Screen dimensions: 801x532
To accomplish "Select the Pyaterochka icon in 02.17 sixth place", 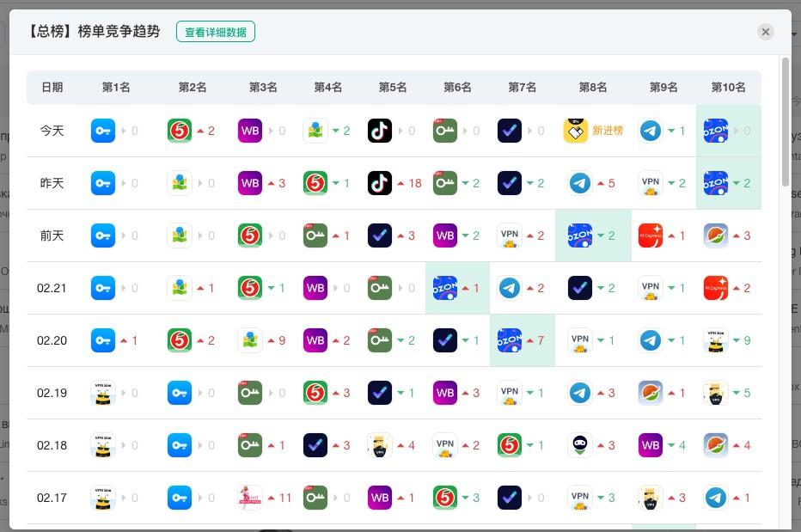I will point(445,498).
